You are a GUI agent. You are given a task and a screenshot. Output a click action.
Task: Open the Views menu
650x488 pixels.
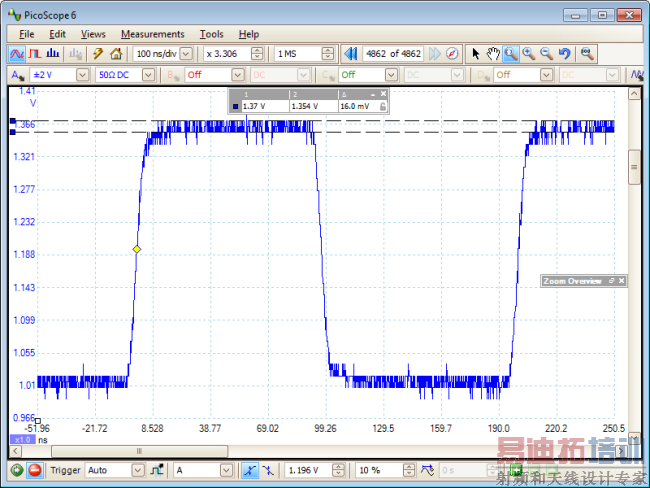[x=93, y=34]
